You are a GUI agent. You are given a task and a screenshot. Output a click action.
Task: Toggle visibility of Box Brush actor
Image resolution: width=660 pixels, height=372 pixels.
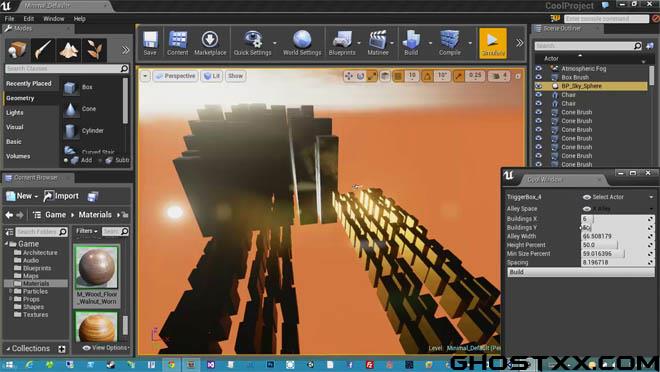point(538,77)
